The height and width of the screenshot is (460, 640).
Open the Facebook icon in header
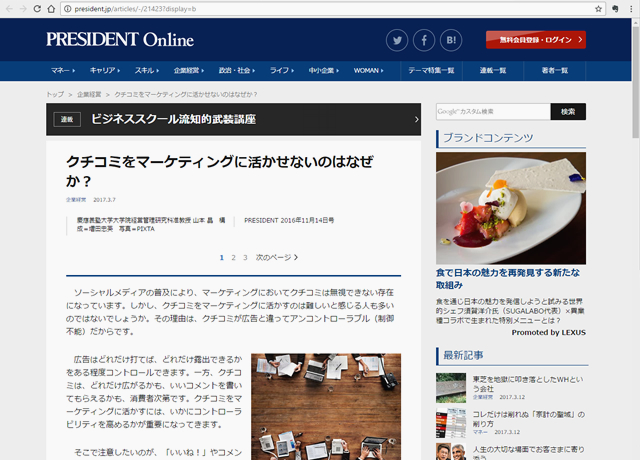tap(424, 41)
